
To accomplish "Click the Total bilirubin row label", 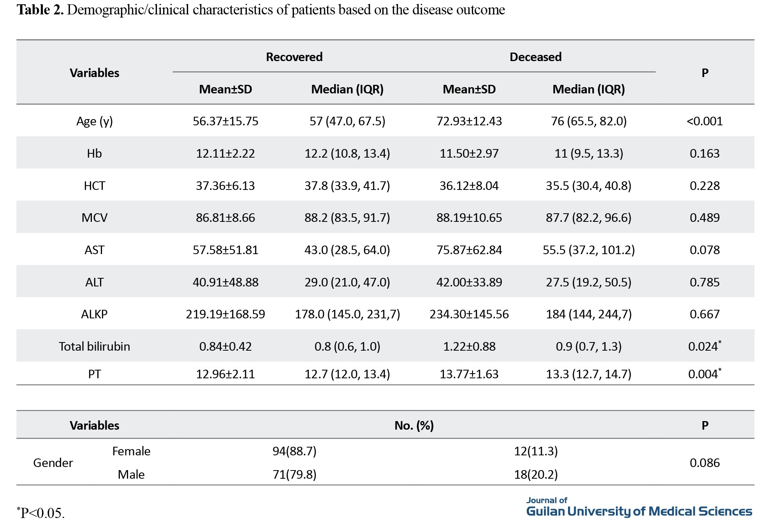I will [94, 347].
